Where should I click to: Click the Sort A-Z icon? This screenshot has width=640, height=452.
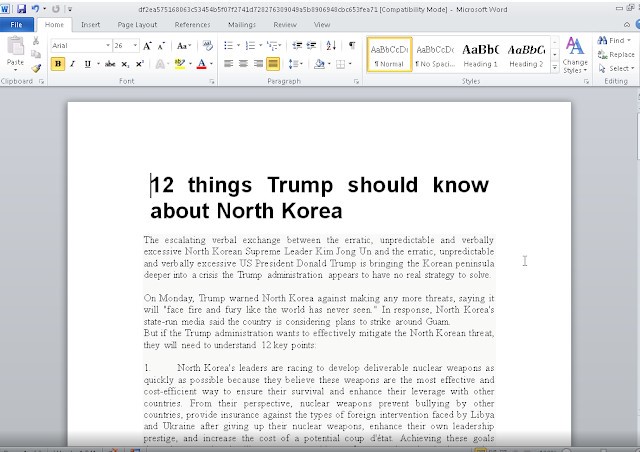pyautogui.click(x=332, y=46)
